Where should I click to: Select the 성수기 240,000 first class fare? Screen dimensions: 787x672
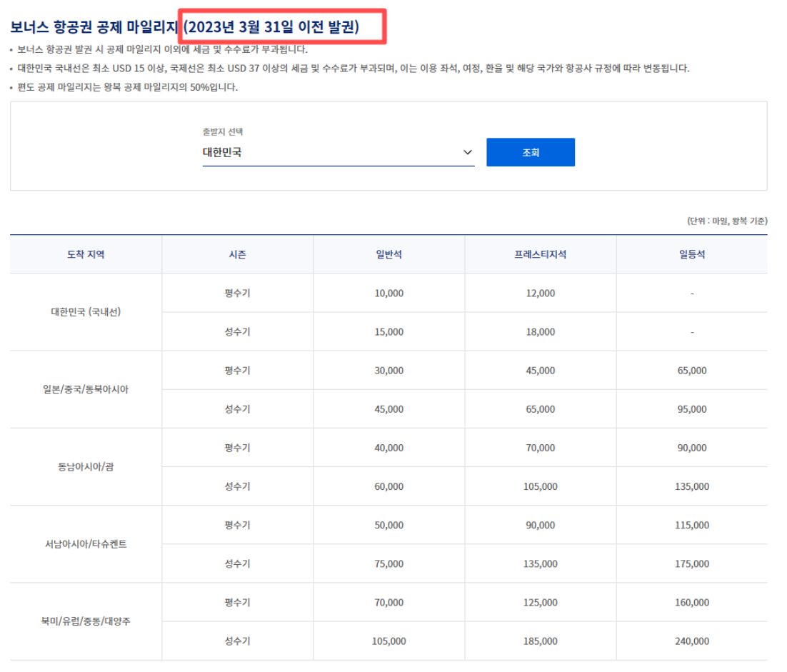coord(691,641)
